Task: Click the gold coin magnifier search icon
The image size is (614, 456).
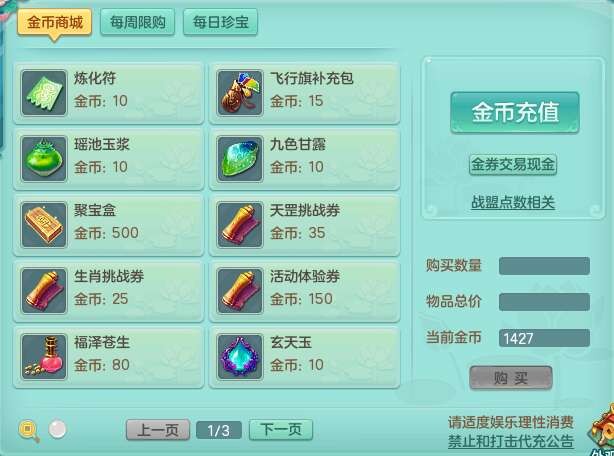Action: pyautogui.click(x=29, y=431)
